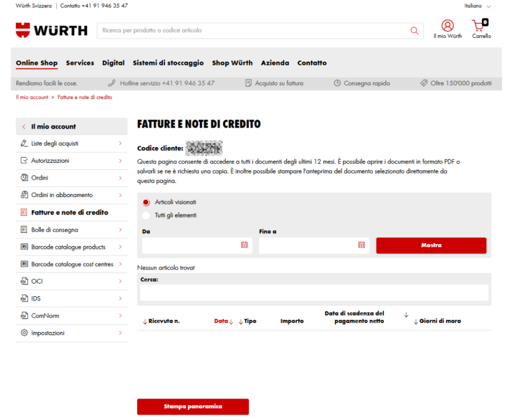The height and width of the screenshot is (420, 513).
Task: Follow the Il mio account breadcrumb link
Action: tap(32, 97)
